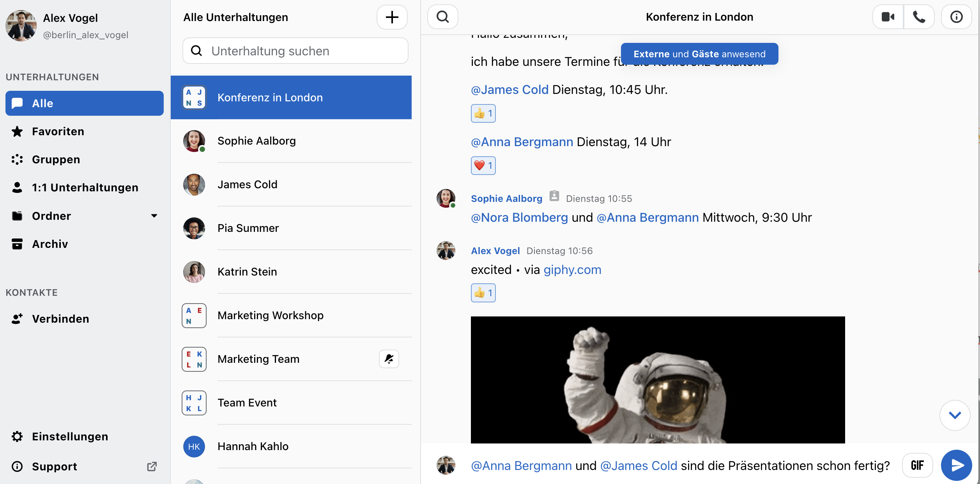Click the Externe und Gäste anwesend banner
Viewport: 980px width, 484px height.
pos(699,54)
